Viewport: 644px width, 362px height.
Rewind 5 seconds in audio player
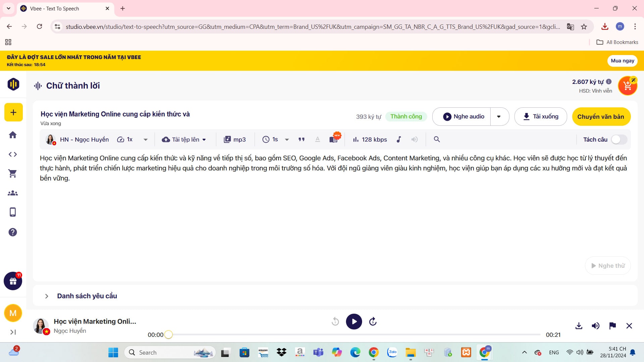[335, 321]
